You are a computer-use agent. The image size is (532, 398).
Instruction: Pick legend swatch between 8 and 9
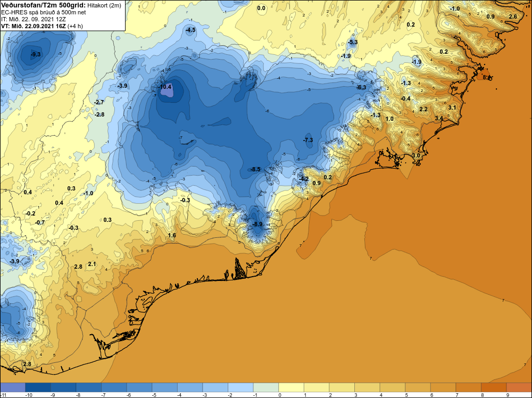tap(494, 387)
